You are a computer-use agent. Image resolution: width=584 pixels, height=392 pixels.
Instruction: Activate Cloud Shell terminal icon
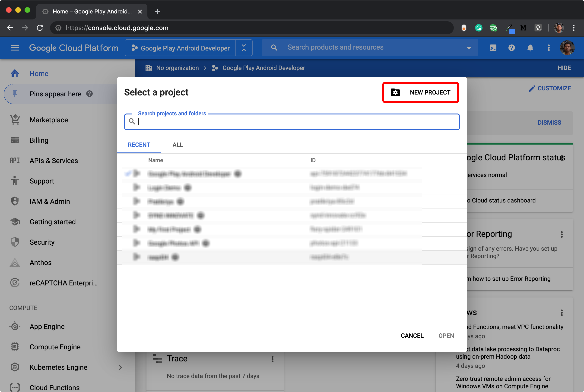(493, 47)
